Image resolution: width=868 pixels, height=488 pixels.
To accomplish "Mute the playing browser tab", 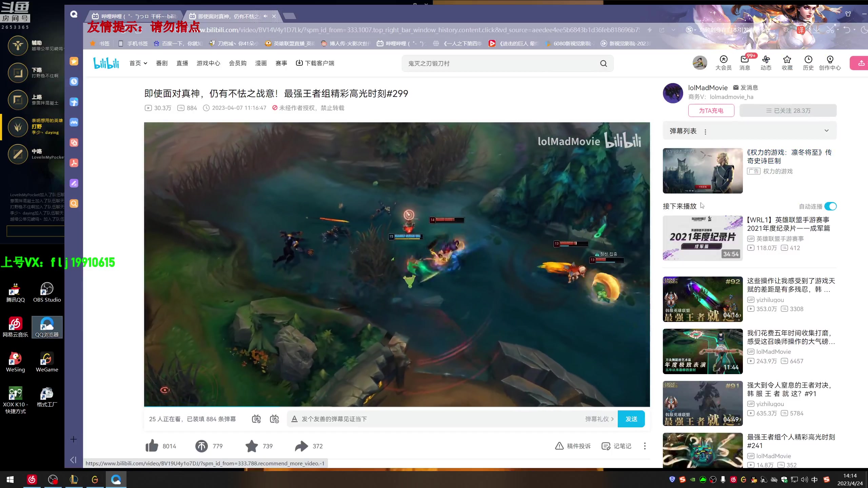I will coord(265,16).
